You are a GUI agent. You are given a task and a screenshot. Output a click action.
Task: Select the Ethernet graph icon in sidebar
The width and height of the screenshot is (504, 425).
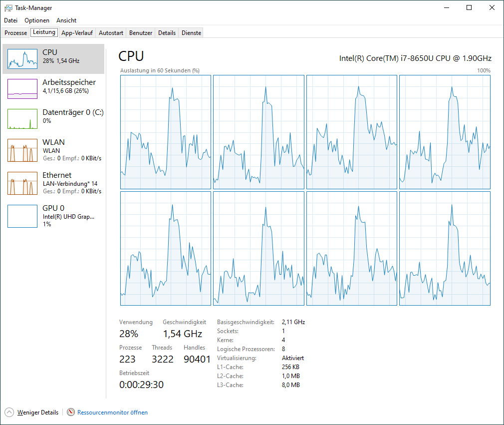pos(22,183)
